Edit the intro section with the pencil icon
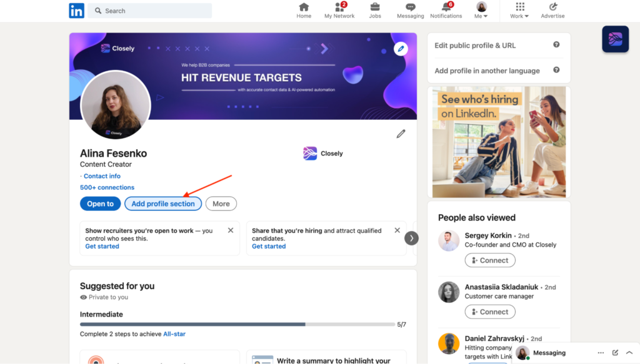Screen dimensions: 640x364 click(401, 134)
